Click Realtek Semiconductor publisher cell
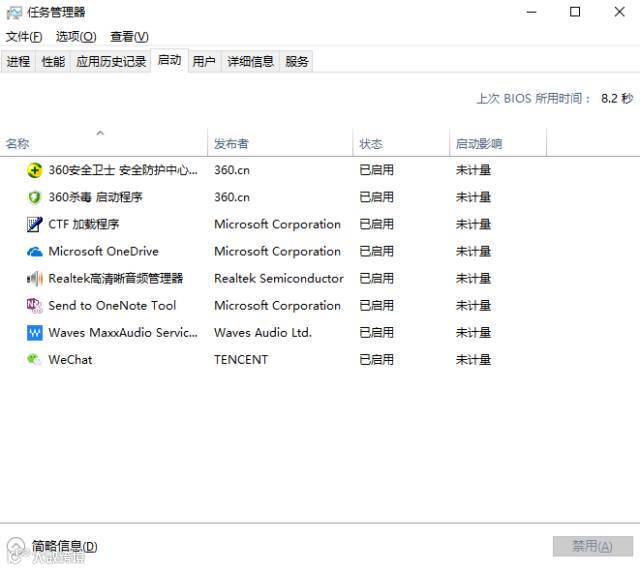 point(279,279)
